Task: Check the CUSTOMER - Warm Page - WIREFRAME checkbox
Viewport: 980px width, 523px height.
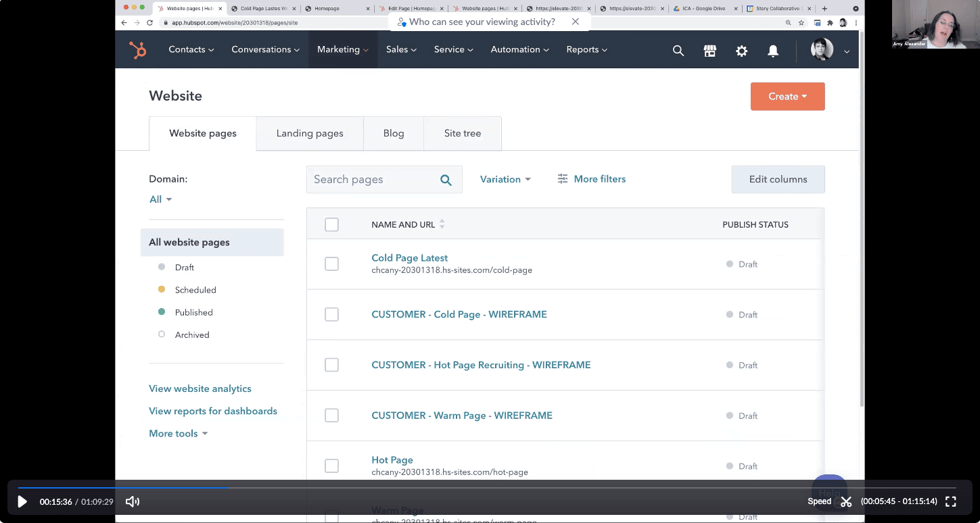Action: tap(331, 416)
